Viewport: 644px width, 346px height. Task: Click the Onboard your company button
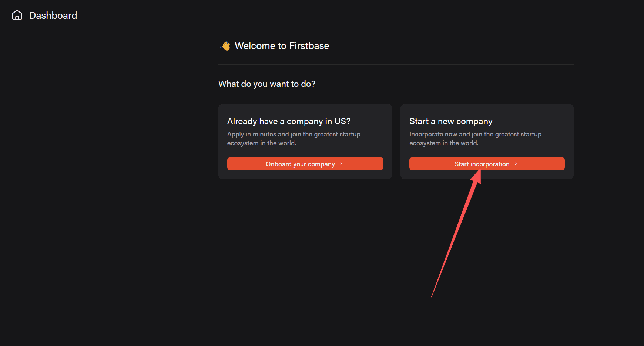(x=305, y=164)
